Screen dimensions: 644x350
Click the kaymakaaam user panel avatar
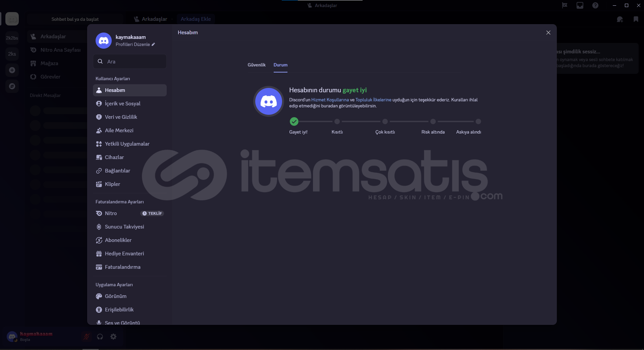[12, 337]
